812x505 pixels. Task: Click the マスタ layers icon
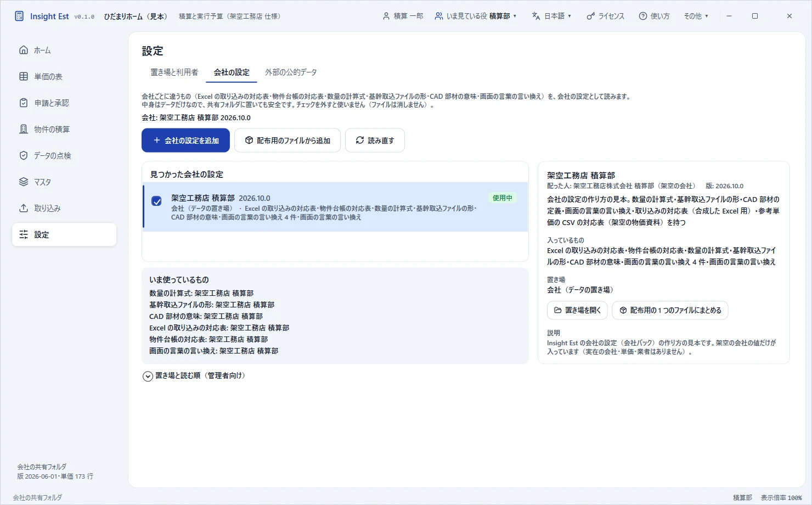pos(24,182)
